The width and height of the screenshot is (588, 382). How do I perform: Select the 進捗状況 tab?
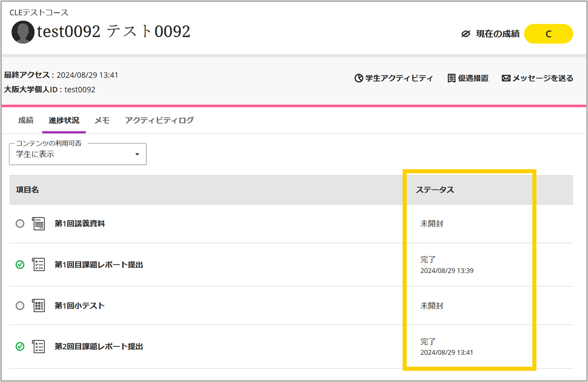[64, 120]
